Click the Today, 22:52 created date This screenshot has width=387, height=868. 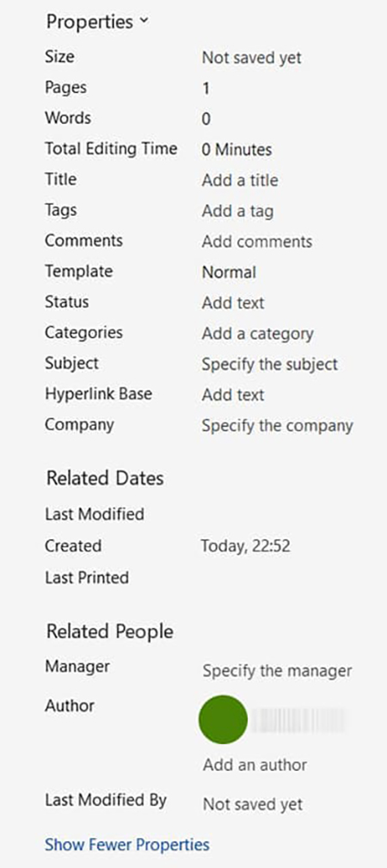click(x=245, y=546)
